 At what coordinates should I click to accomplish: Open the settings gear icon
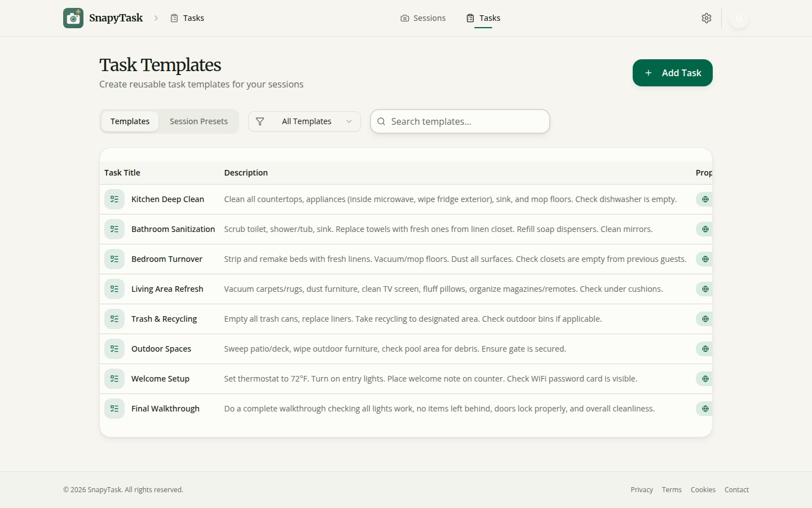point(706,17)
